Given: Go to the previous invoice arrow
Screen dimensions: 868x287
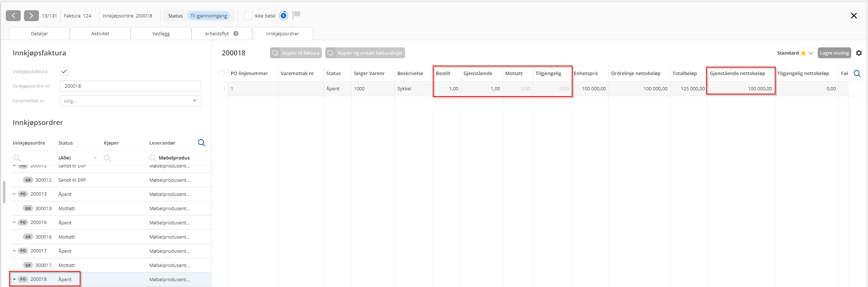Looking at the screenshot, I should click(13, 16).
